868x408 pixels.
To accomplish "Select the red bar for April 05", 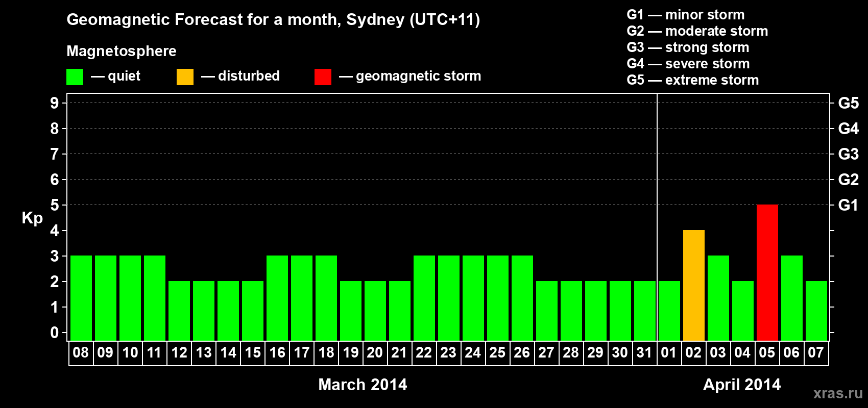I will point(767,272).
